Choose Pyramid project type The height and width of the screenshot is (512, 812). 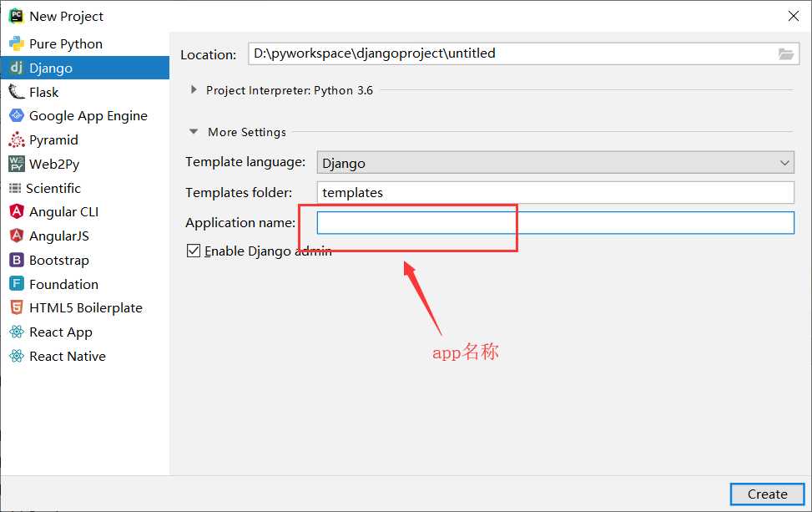(85, 140)
